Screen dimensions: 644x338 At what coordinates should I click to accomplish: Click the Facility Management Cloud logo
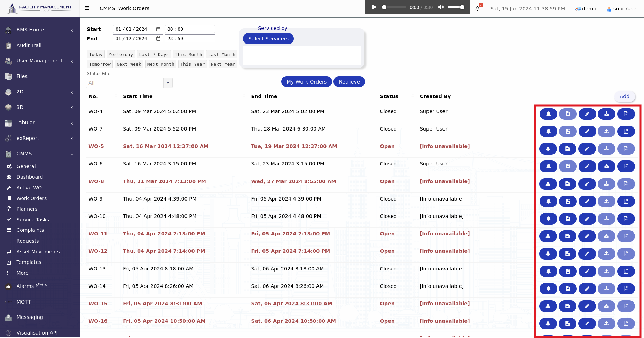pos(40,8)
